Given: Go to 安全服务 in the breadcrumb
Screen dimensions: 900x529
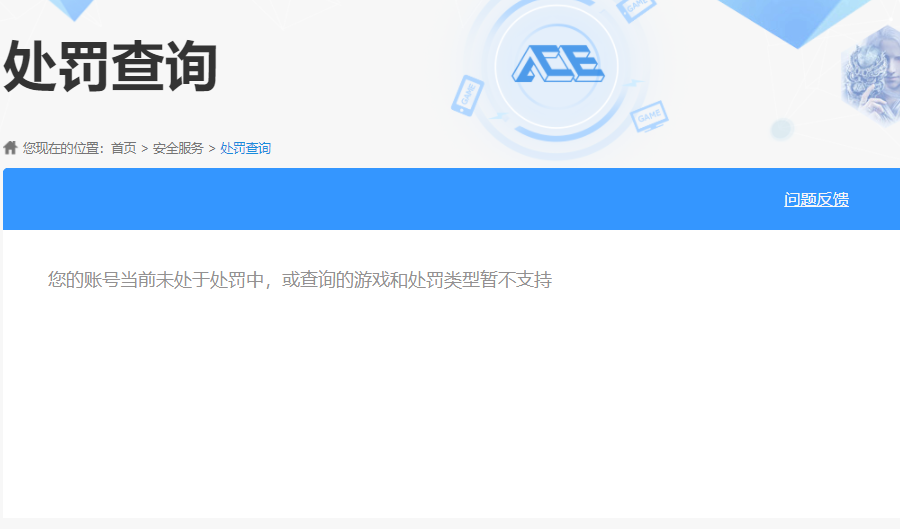Looking at the screenshot, I should pos(178,148).
